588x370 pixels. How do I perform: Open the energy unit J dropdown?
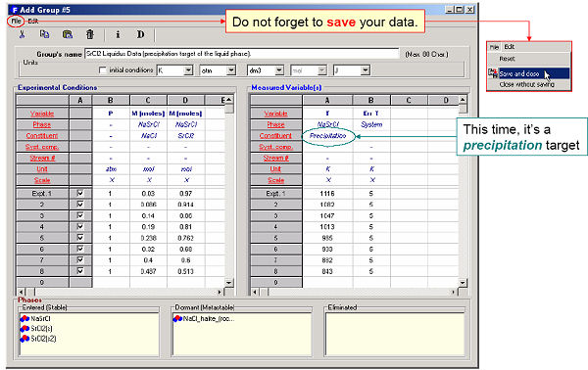click(x=366, y=70)
